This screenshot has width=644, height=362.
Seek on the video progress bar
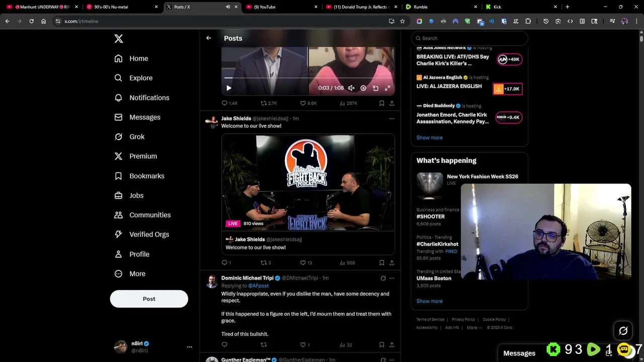(x=308, y=78)
